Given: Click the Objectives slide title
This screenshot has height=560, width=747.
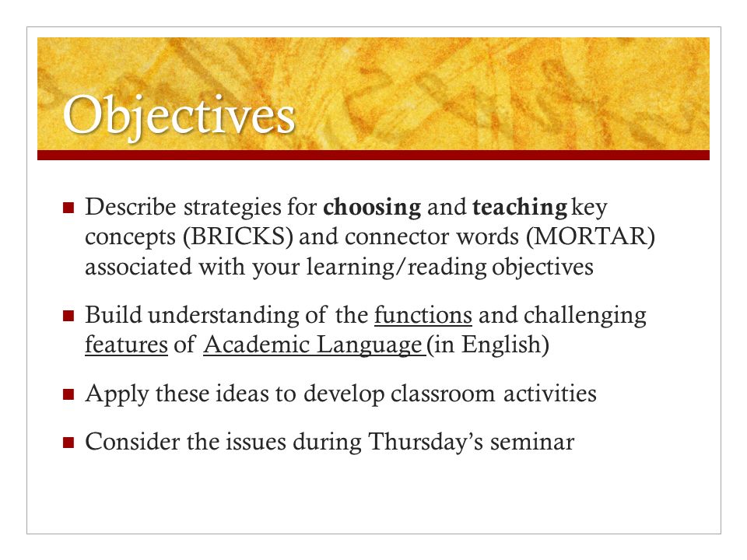Looking at the screenshot, I should [179, 116].
